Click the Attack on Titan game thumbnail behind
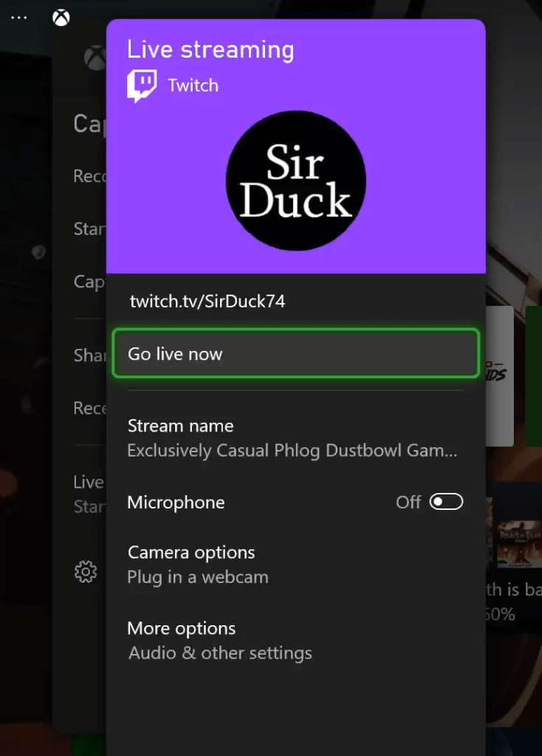 [518, 543]
